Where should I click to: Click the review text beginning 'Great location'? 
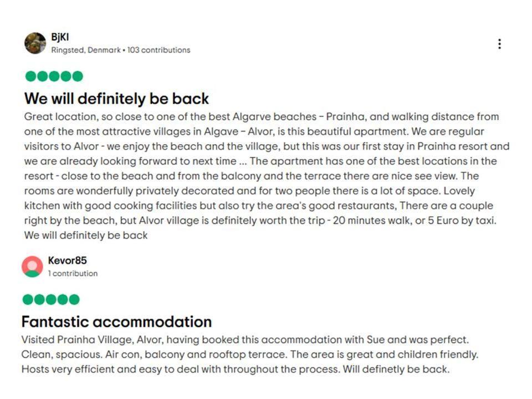tap(267, 176)
